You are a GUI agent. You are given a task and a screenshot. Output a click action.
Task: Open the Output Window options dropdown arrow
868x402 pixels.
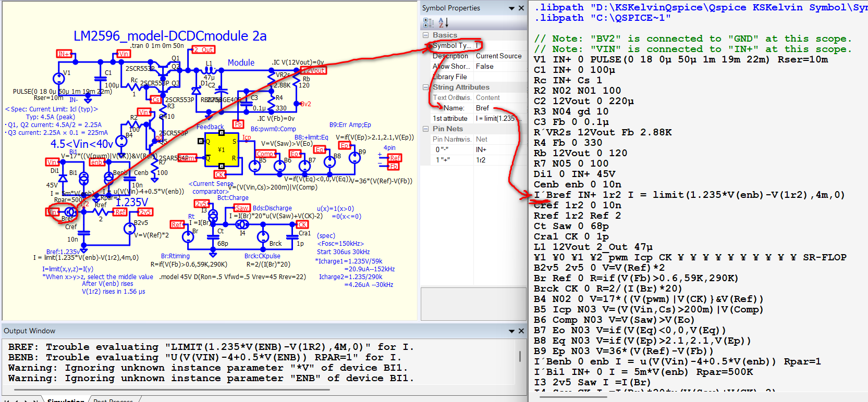(511, 331)
